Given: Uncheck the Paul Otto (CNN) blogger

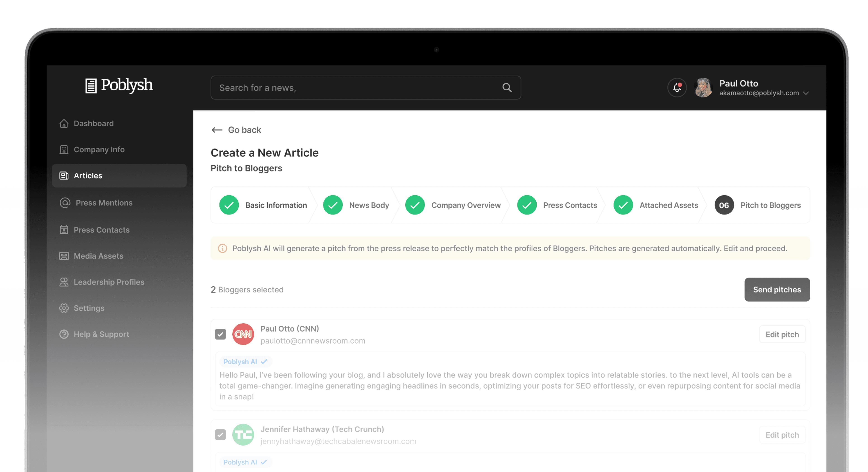Looking at the screenshot, I should [220, 334].
